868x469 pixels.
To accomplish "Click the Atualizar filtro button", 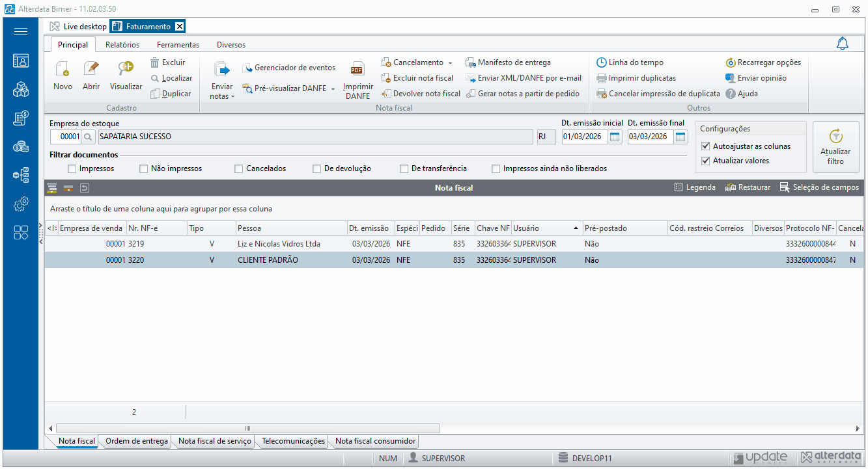I will click(835, 146).
